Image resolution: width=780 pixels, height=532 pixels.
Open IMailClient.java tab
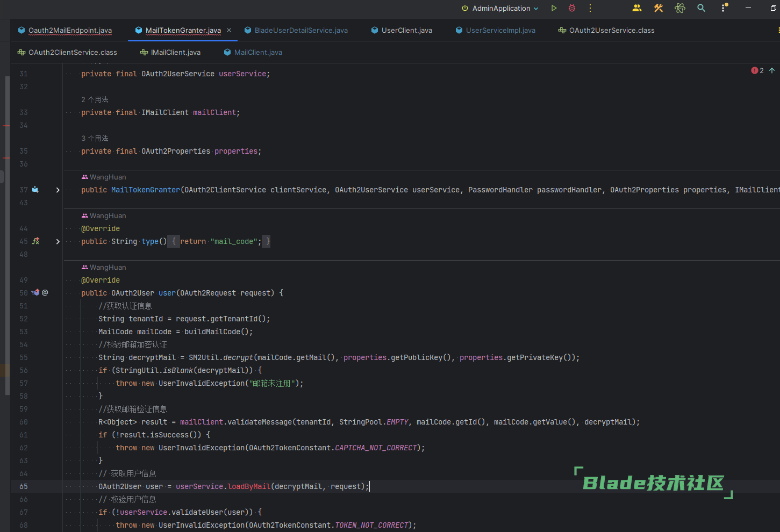coord(170,53)
